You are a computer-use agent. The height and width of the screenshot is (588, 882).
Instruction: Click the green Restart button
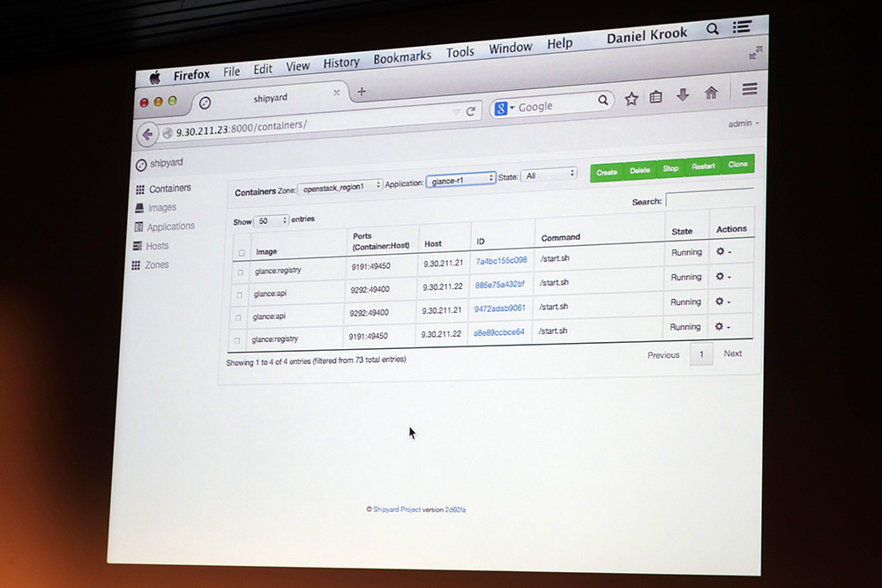[x=703, y=167]
